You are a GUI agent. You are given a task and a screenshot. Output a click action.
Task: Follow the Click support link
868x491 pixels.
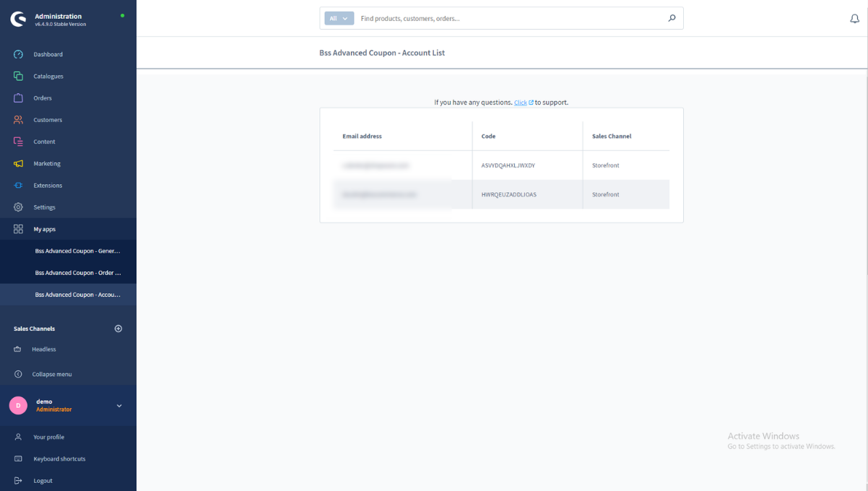(520, 103)
